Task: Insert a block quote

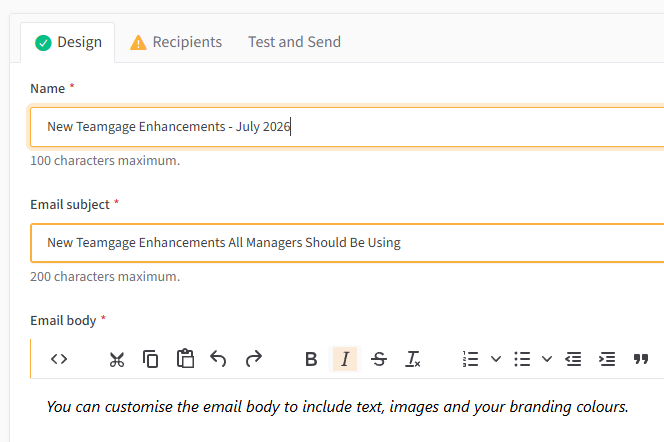Action: click(641, 359)
